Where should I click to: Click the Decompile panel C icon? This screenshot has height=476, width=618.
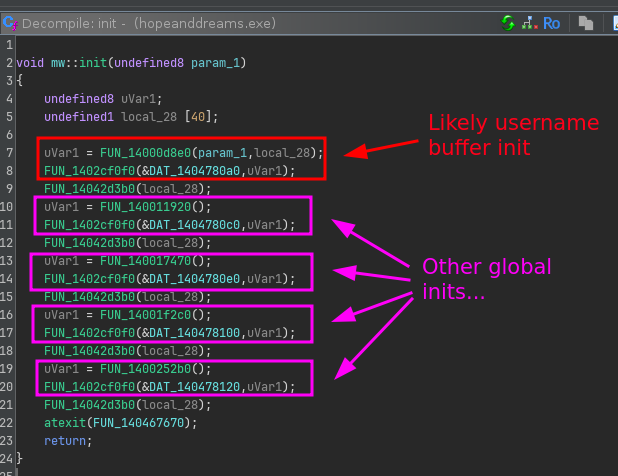point(9,21)
